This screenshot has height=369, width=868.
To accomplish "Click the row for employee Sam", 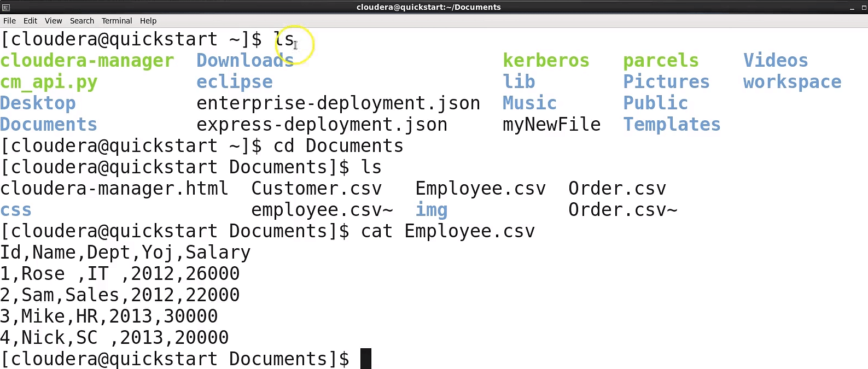I will pyautogui.click(x=120, y=295).
